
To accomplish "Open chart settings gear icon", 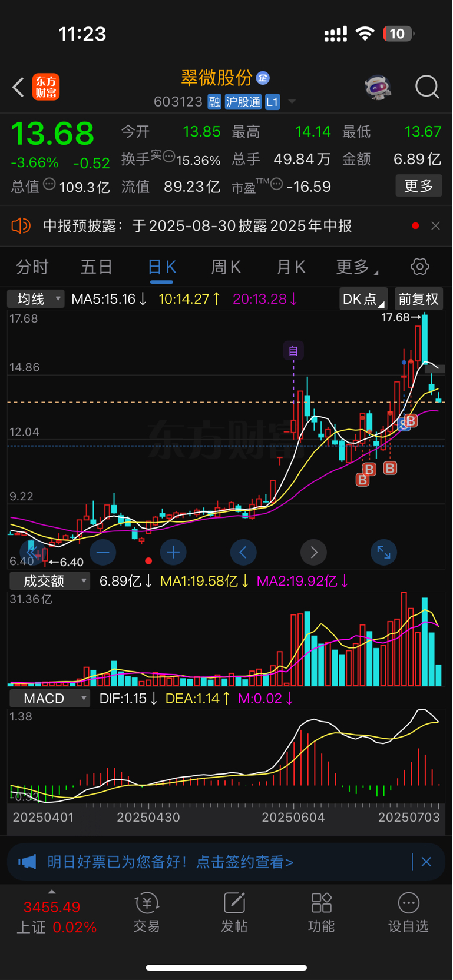I will [419, 267].
